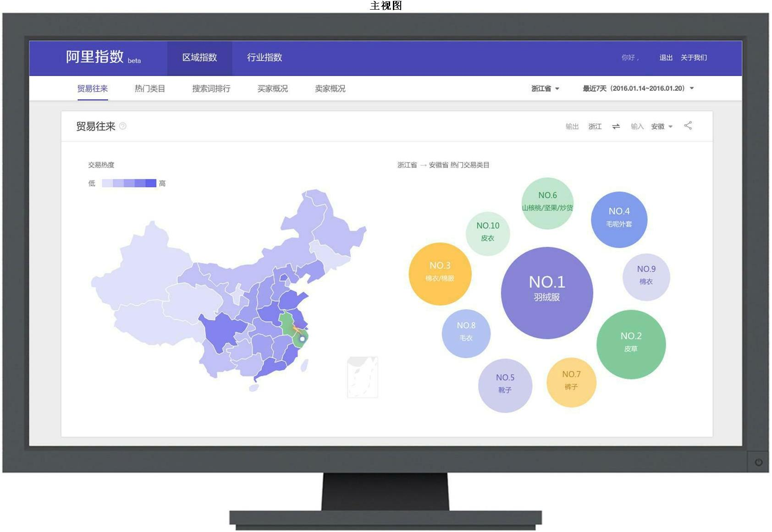
Task: Click the NO.3 棉衣/棉服 orange bubble
Action: [440, 274]
